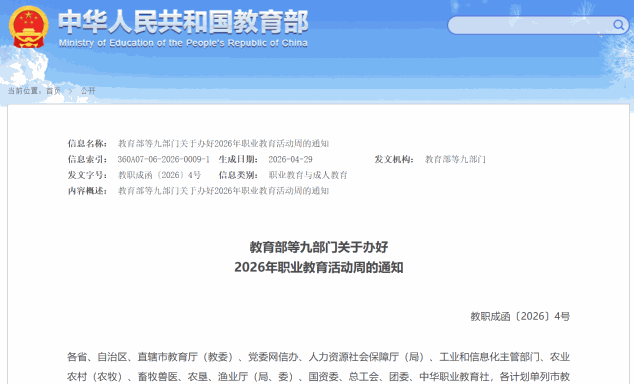
Task: Select the 内容概述 summary text
Action: 223,191
